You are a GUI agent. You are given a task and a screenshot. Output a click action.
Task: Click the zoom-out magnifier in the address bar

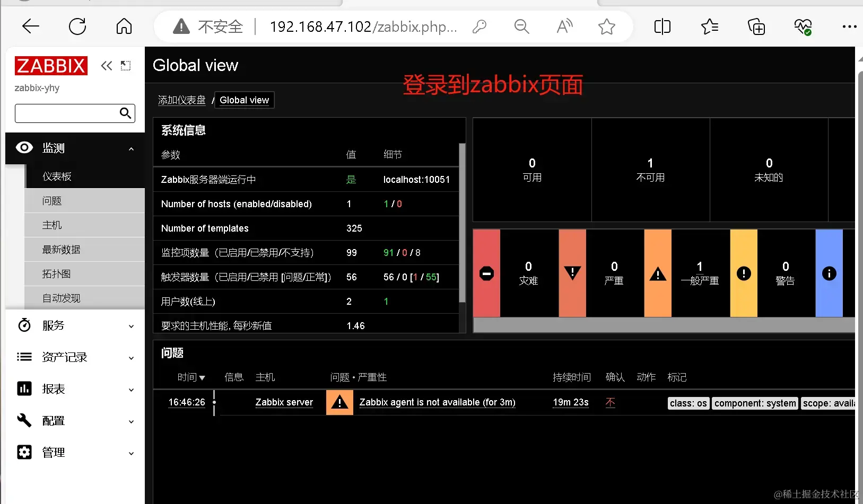pyautogui.click(x=522, y=26)
